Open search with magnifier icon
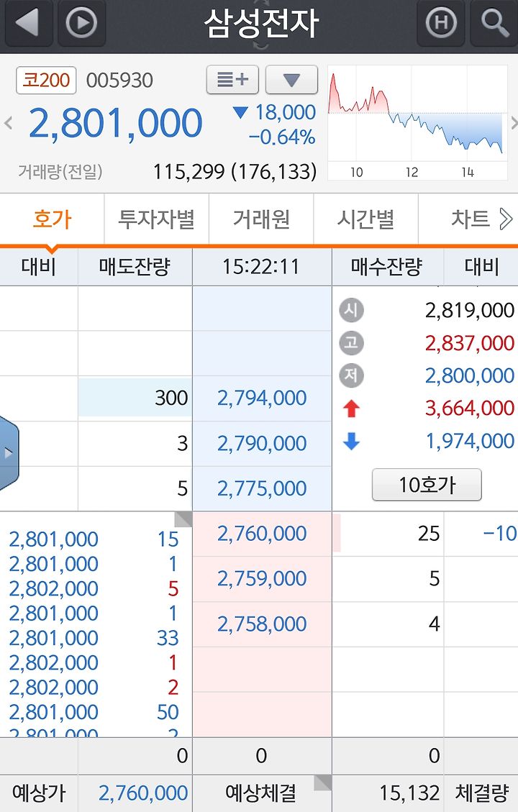This screenshot has height=812, width=518. (x=495, y=23)
